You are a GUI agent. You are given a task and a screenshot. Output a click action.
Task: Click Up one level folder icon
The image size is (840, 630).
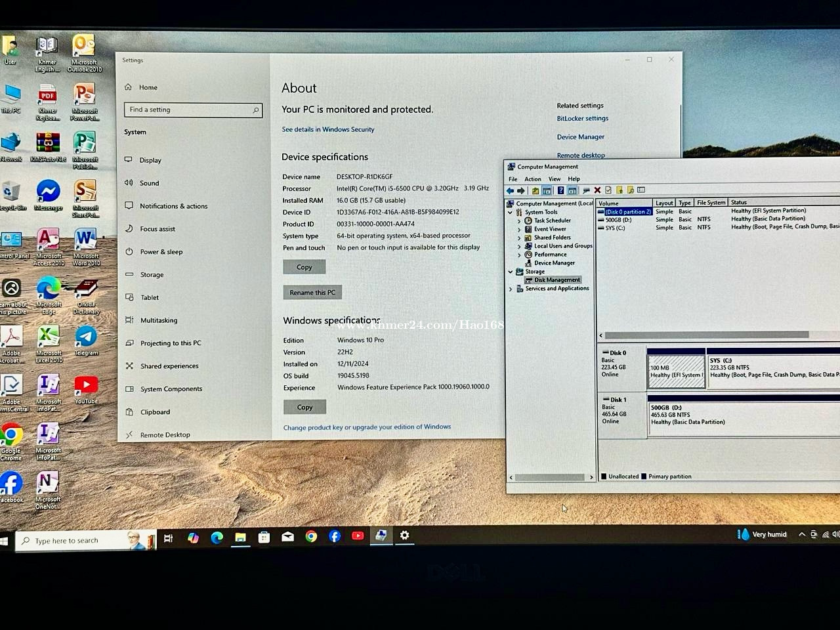pyautogui.click(x=535, y=191)
